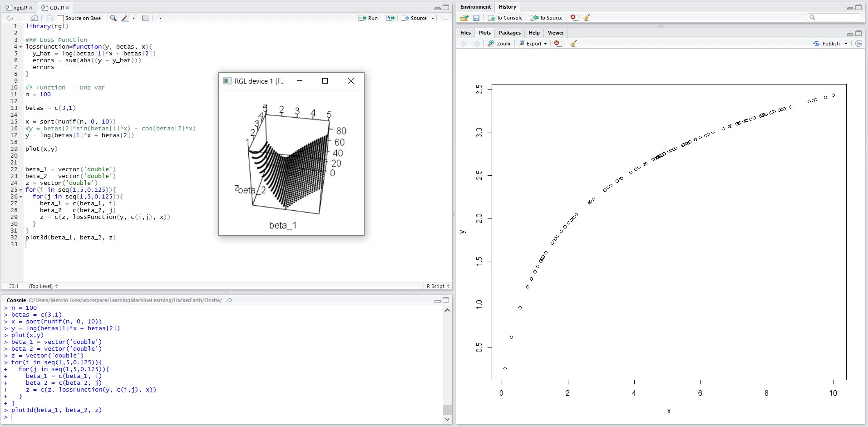This screenshot has height=427, width=868.
Task: Open the Export dropdown menu
Action: (533, 44)
